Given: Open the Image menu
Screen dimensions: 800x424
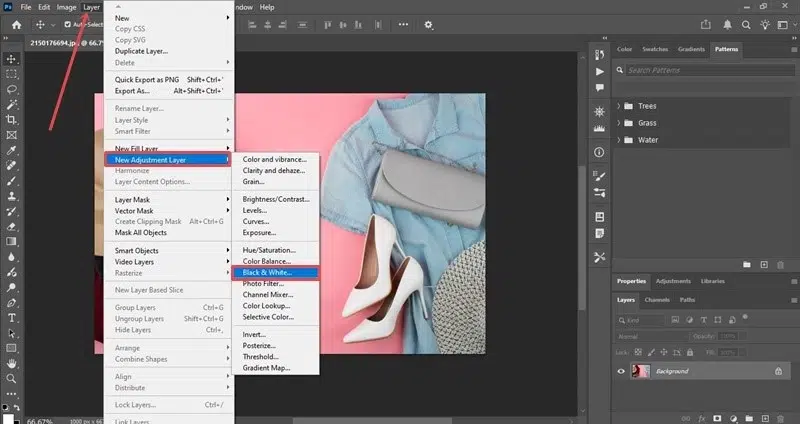Looking at the screenshot, I should (x=66, y=7).
